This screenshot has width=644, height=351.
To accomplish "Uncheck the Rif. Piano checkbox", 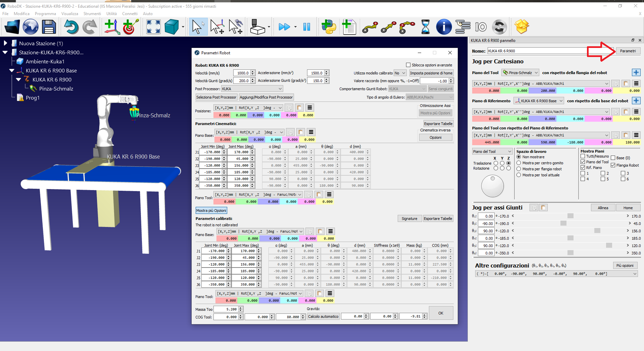I will point(583,168).
